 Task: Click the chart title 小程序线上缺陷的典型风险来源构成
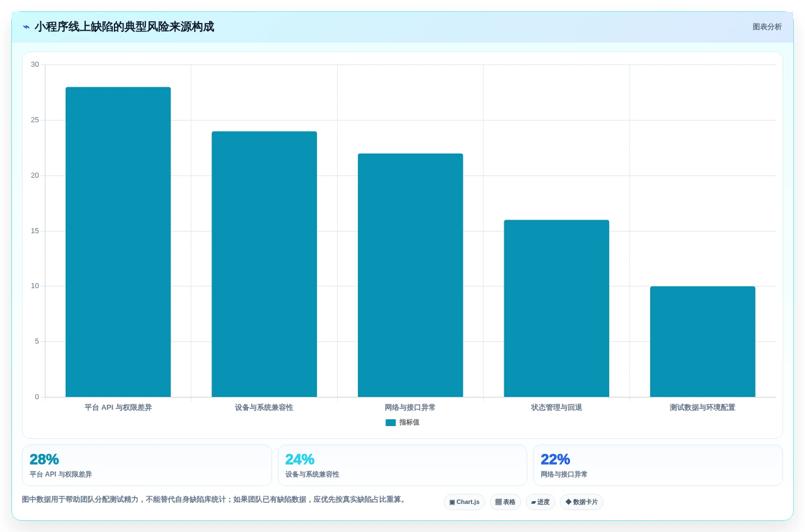(125, 27)
